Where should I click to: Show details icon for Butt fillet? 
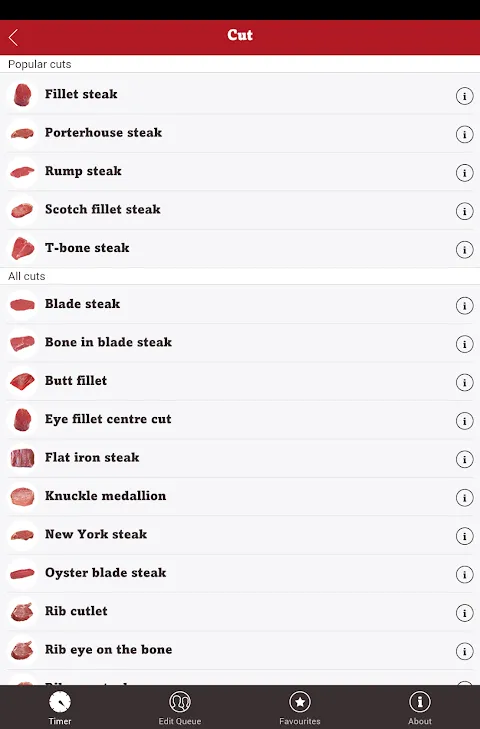pyautogui.click(x=464, y=383)
